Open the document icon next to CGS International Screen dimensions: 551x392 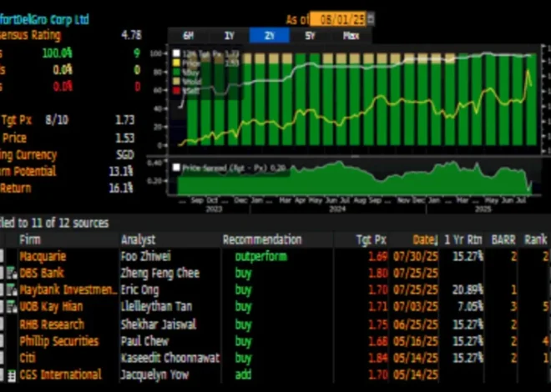pos(11,375)
